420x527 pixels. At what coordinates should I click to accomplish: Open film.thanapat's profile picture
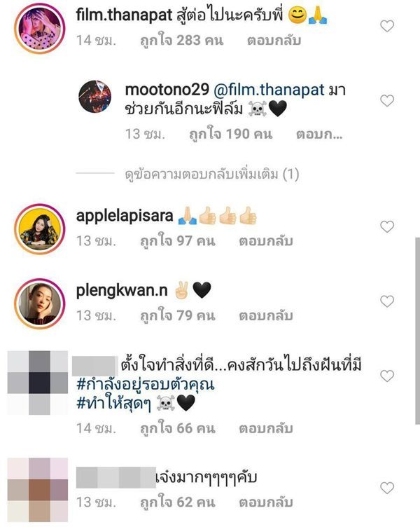pos(39,28)
